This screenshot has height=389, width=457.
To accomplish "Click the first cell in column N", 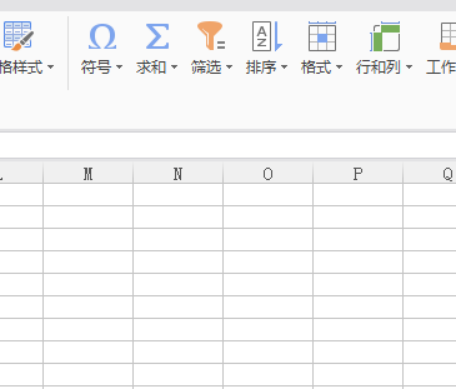I will [x=178, y=195].
